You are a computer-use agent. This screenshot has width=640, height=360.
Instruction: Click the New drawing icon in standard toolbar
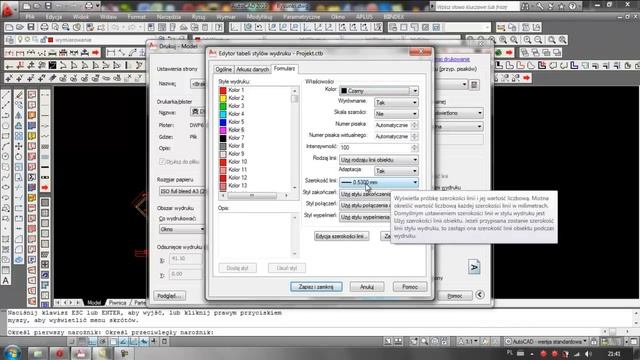[x=9, y=27]
